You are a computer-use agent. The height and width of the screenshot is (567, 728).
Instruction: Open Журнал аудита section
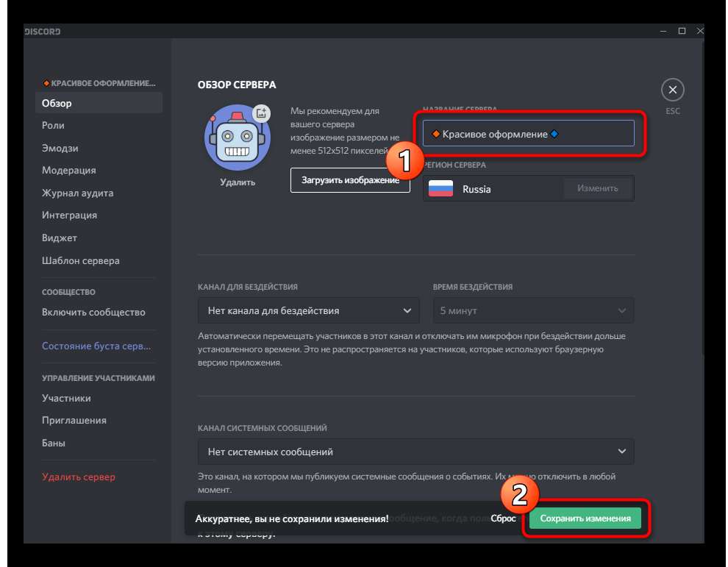point(77,193)
